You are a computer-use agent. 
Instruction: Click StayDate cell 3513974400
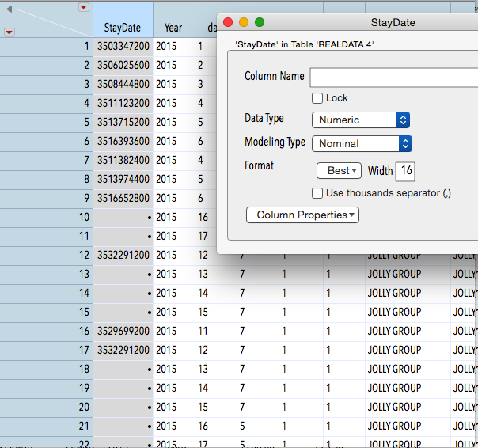click(x=123, y=180)
